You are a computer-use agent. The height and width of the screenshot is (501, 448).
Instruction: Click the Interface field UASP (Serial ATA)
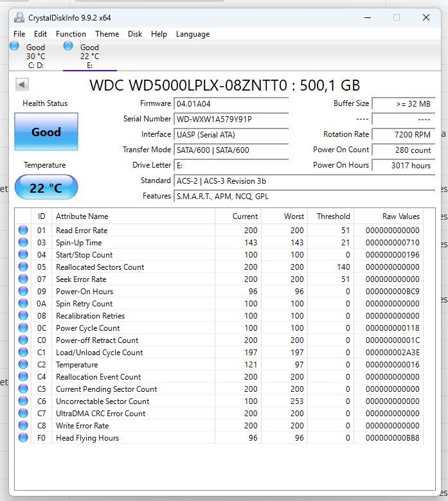click(x=231, y=134)
